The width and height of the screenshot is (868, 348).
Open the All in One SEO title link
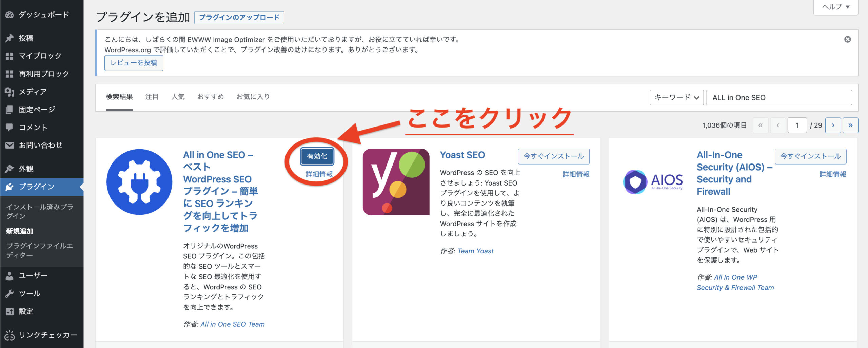point(221,192)
